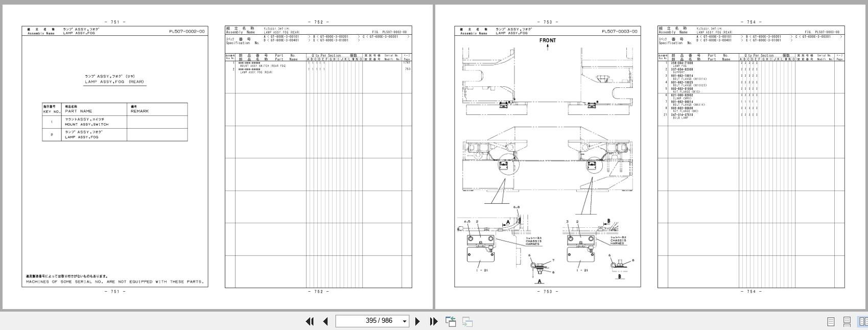Select the LAMP ASSY,FOG row in key table
868x330 pixels.
[x=115, y=134]
